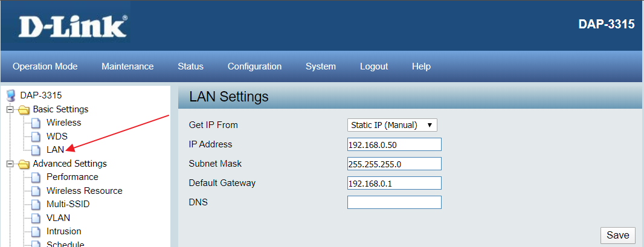This screenshot has width=644, height=247.
Task: Click the DAP-3315 device root icon
Action: [x=10, y=95]
